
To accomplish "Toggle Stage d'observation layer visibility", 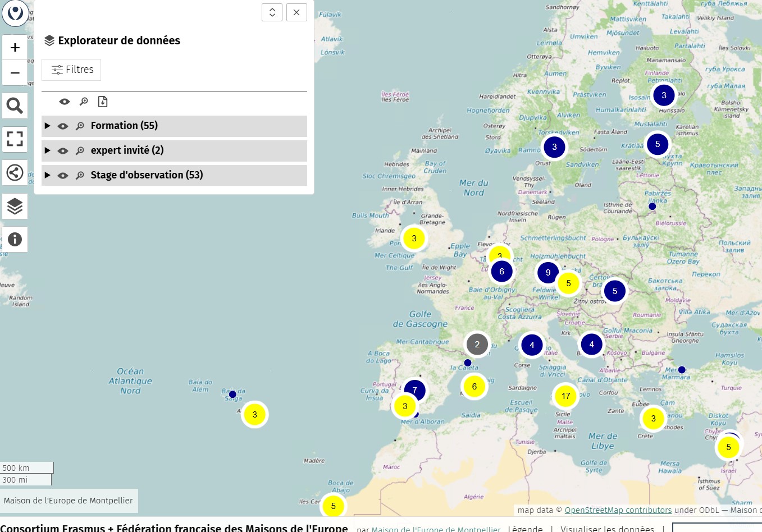I will (x=63, y=176).
